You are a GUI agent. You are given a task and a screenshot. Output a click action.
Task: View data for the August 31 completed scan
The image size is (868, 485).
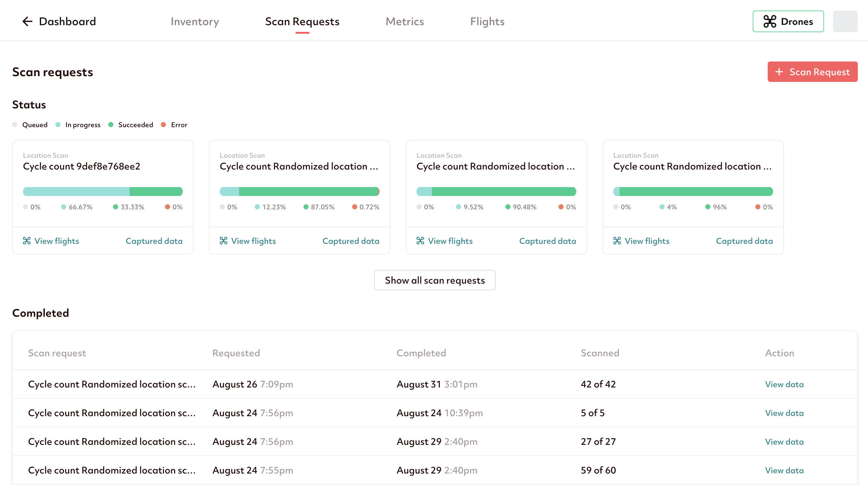(x=784, y=384)
